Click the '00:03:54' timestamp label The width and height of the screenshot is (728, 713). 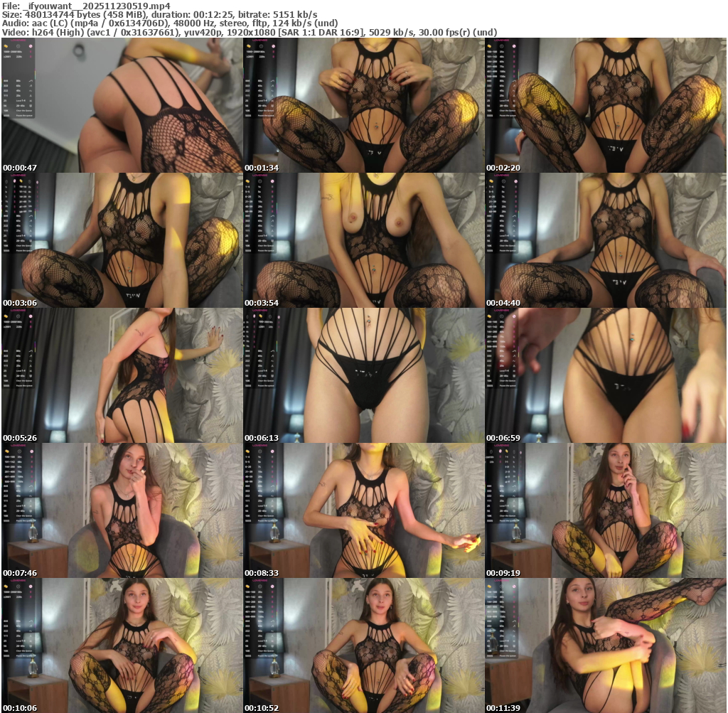(262, 303)
